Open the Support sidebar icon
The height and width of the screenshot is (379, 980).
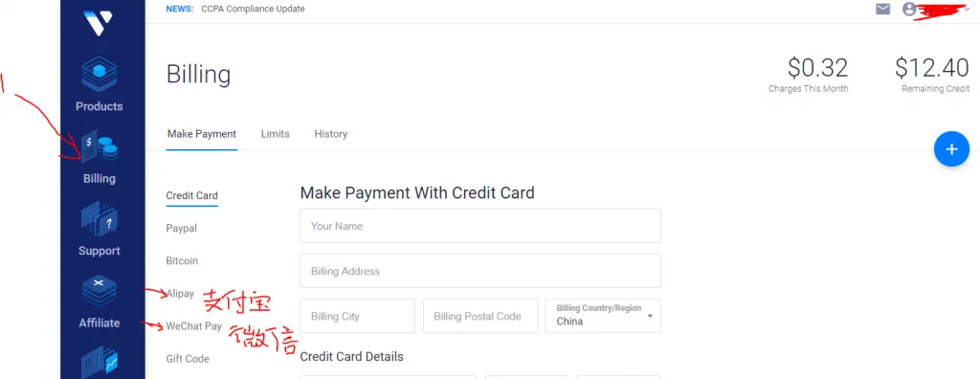(99, 218)
